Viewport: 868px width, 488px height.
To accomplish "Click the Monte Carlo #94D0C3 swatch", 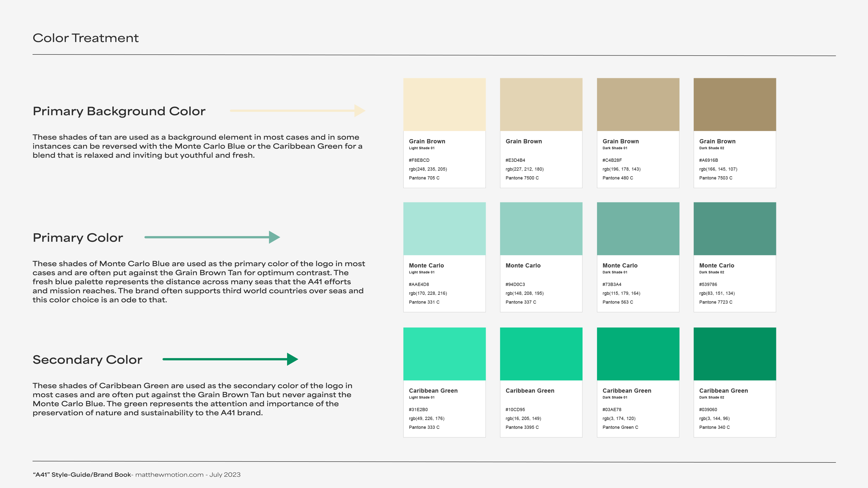I will 541,228.
